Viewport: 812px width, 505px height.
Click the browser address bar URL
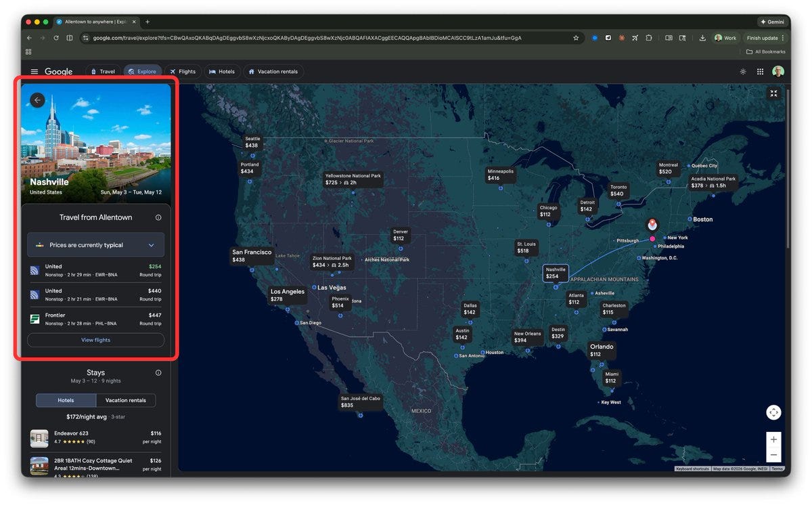307,38
